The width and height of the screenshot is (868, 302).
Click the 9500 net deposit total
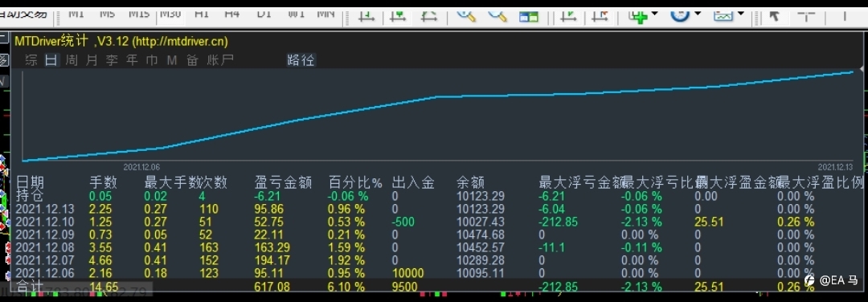click(404, 287)
